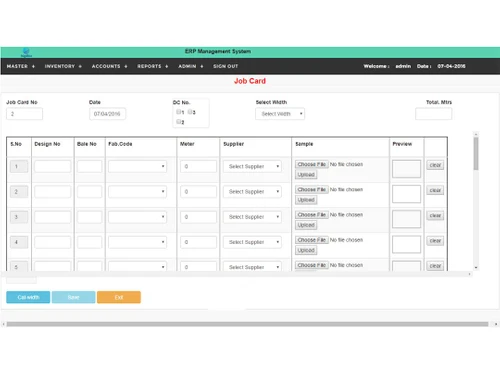Click the S.No 1 cell

19,166
